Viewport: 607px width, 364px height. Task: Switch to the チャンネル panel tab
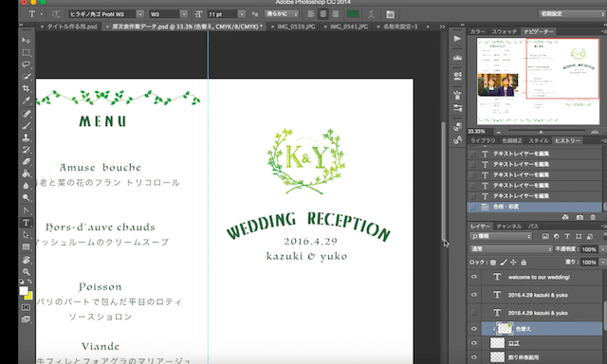pyautogui.click(x=508, y=227)
